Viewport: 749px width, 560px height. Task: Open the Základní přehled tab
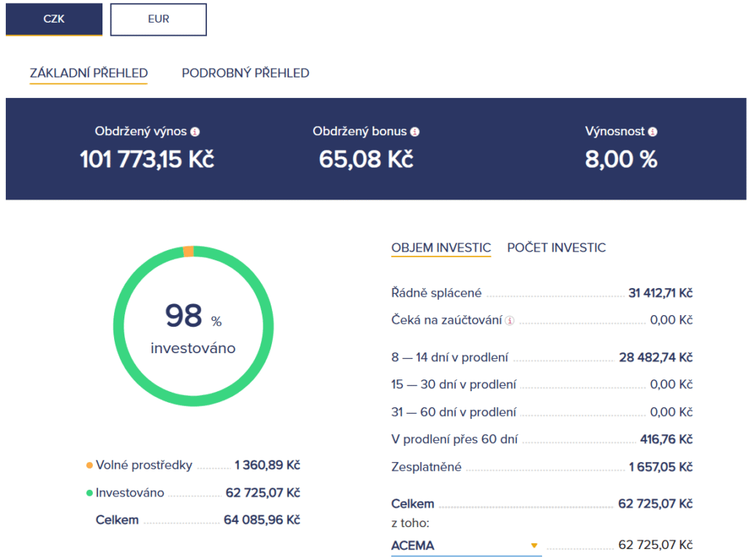[x=89, y=74]
